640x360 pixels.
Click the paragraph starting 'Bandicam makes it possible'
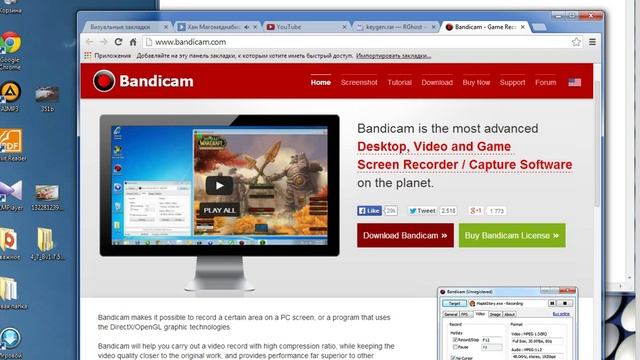(x=244, y=322)
